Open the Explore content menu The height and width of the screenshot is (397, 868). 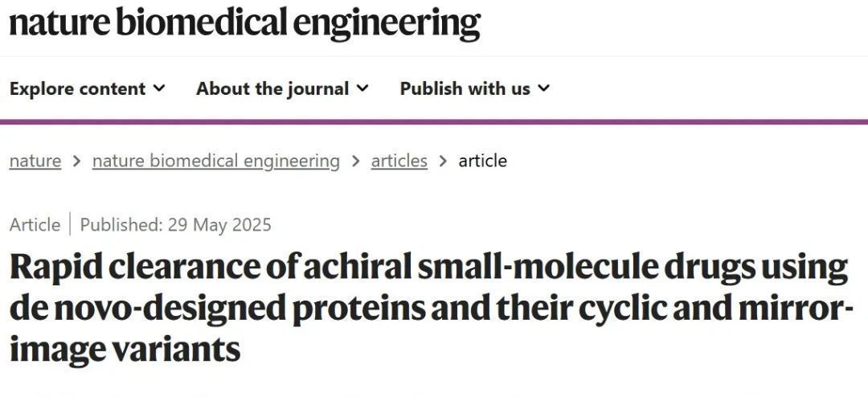(x=87, y=88)
